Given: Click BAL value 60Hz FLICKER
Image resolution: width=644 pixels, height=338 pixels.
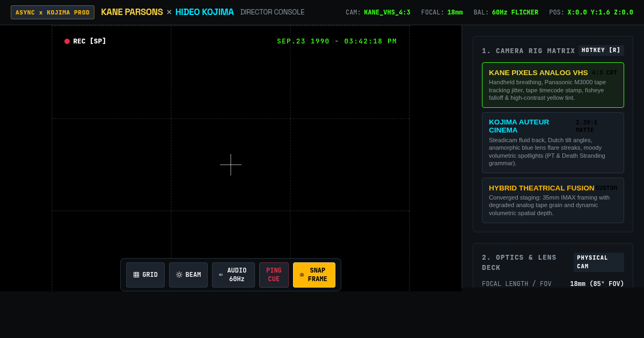Looking at the screenshot, I should 515,12.
